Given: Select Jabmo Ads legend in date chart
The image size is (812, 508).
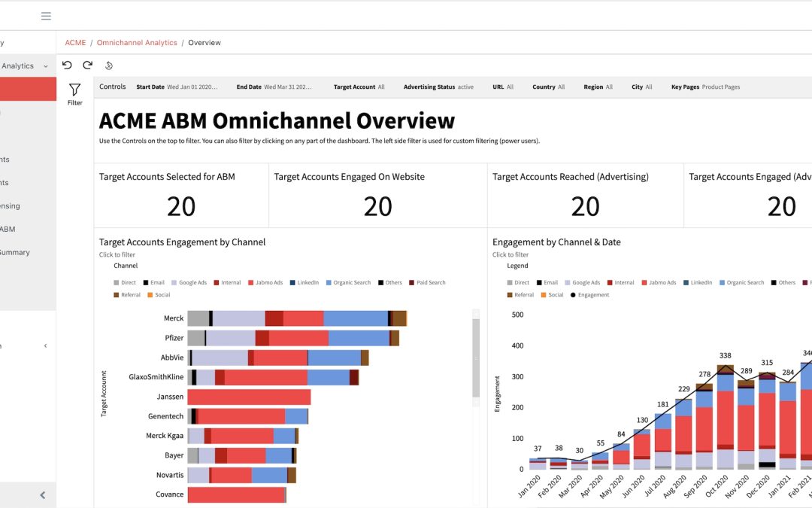Looking at the screenshot, I should click(x=659, y=282).
